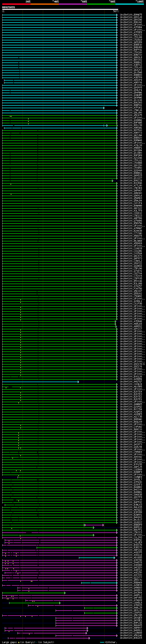Select the UniRef100_Q0CRK4 label

click(131, 593)
